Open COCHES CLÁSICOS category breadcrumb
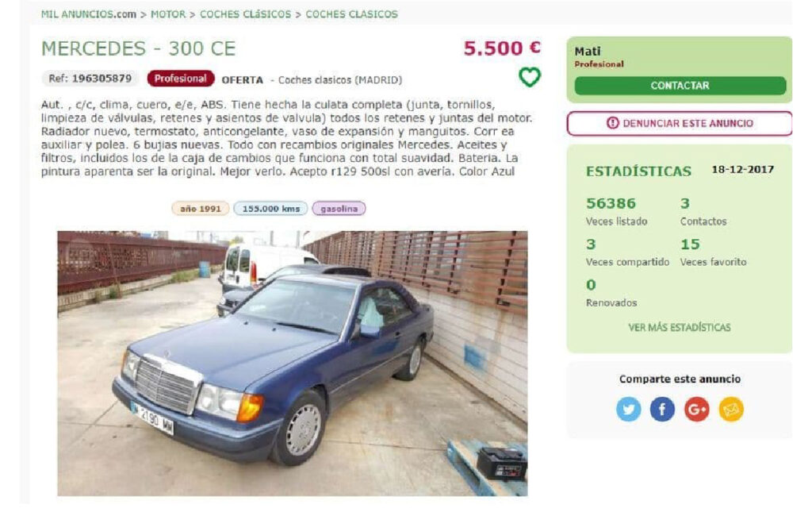This screenshot has height=508, width=812. pos(246,14)
